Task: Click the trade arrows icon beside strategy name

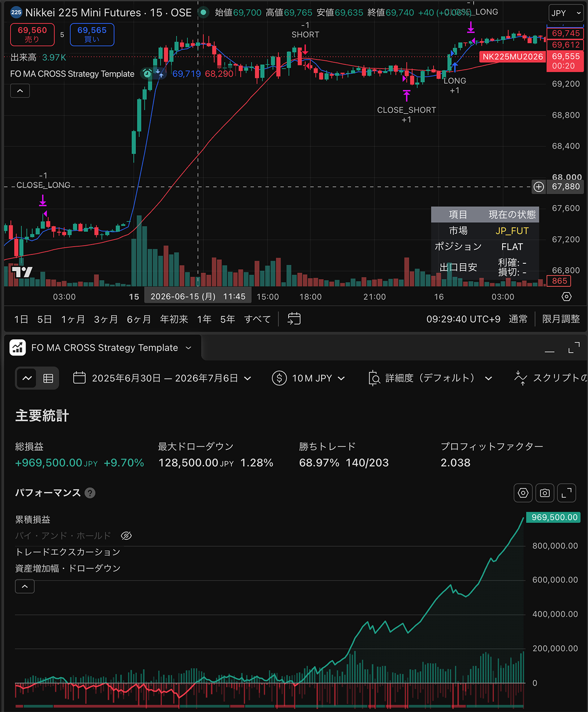Action: pyautogui.click(x=160, y=74)
